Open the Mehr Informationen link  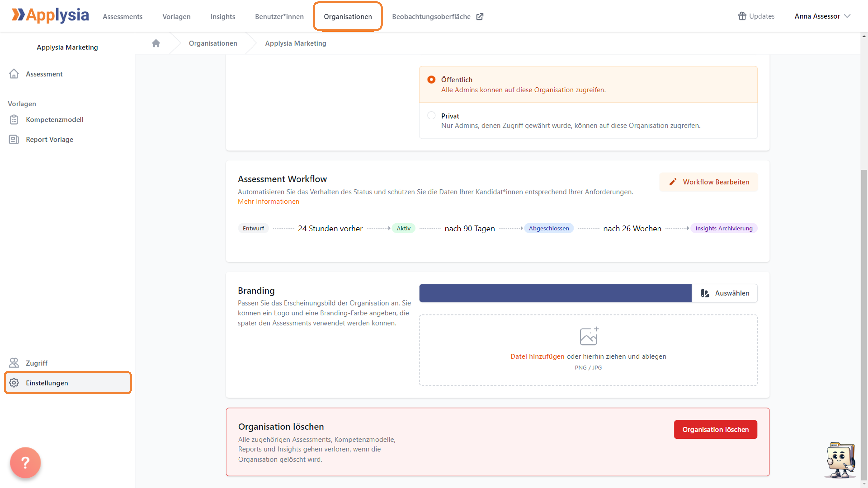pyautogui.click(x=268, y=201)
